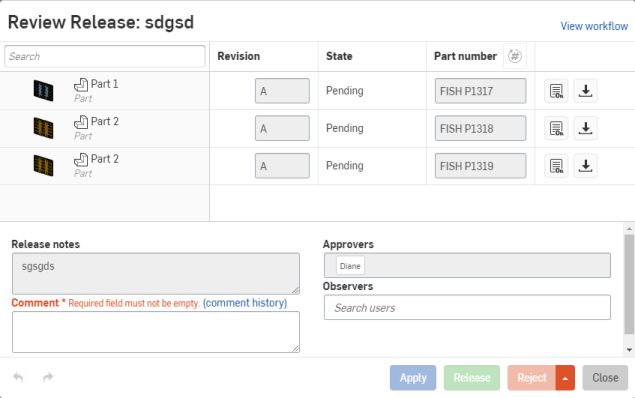The height and width of the screenshot is (398, 635).
Task: Focus the Comment text box
Action: click(156, 332)
